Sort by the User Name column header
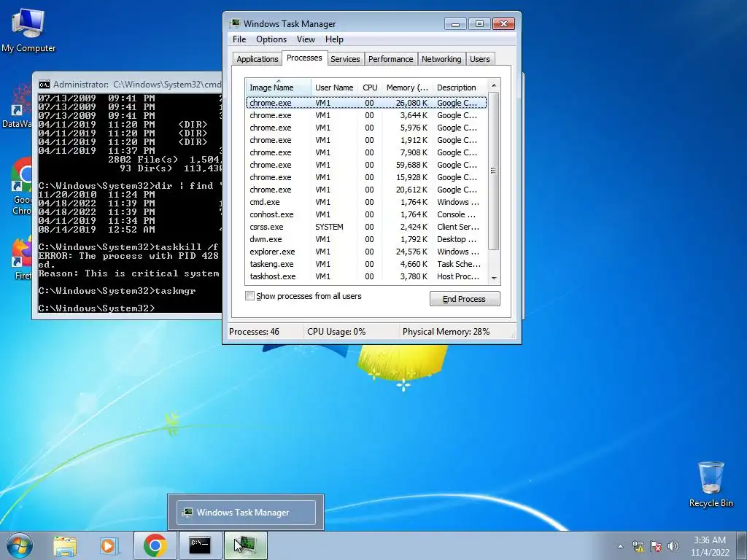 [x=334, y=87]
